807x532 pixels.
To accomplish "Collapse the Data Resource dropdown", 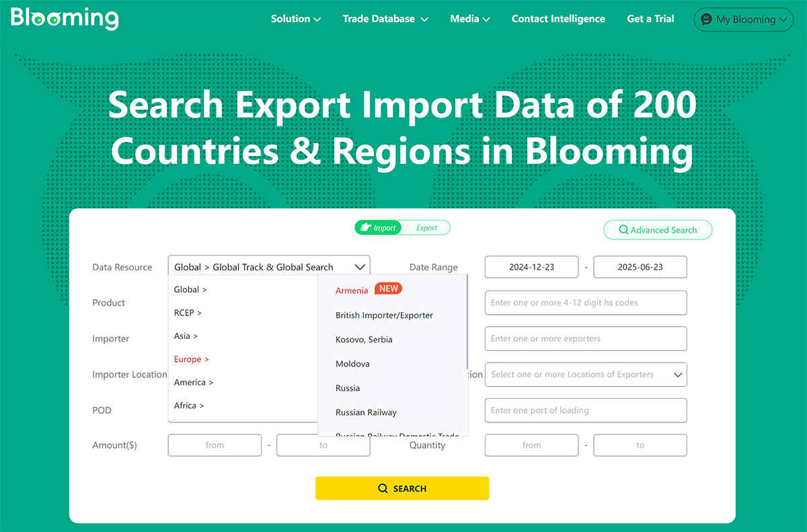I will tap(360, 267).
